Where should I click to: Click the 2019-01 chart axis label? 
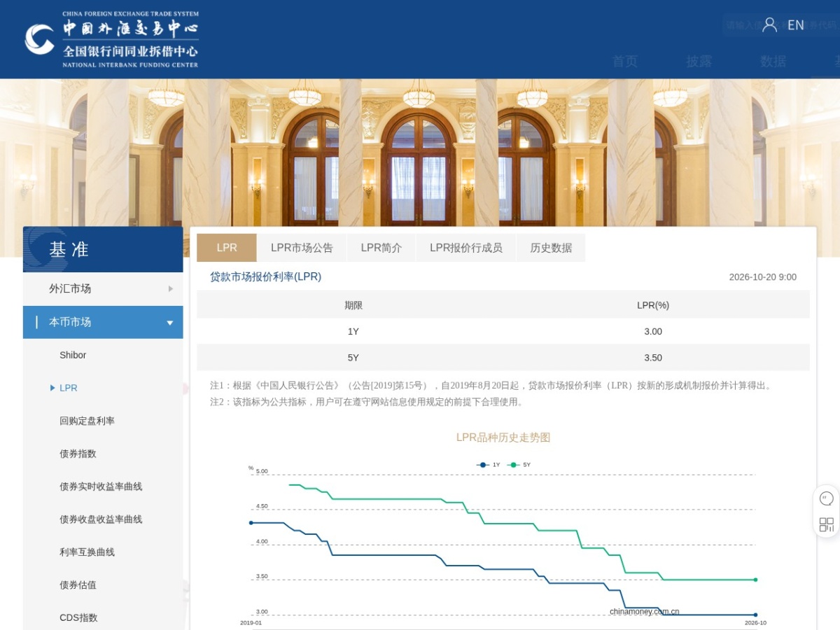click(x=251, y=623)
